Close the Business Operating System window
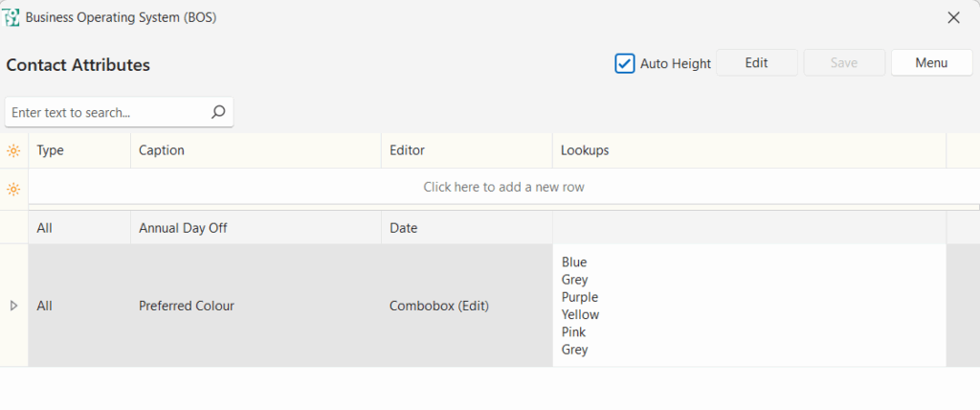The image size is (980, 410). click(x=953, y=17)
